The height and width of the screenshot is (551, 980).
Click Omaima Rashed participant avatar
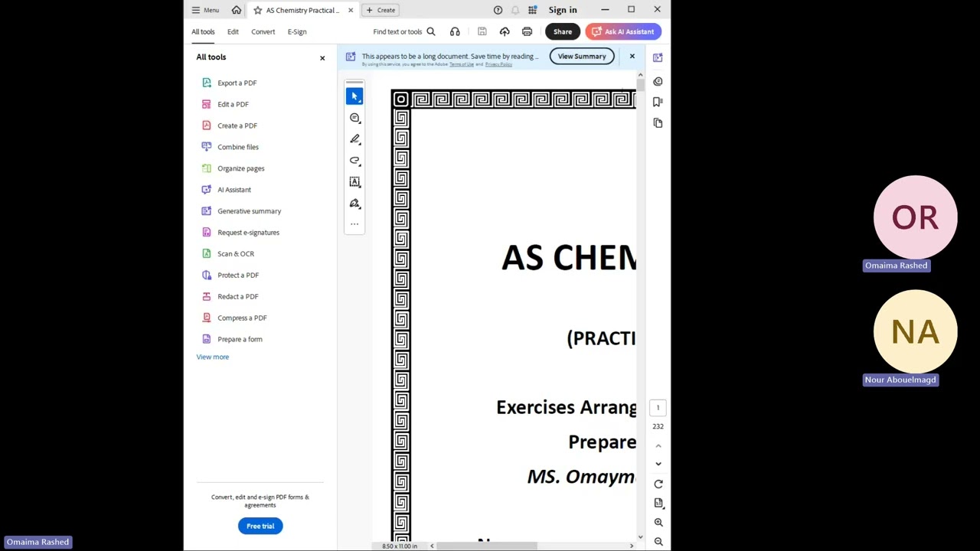click(916, 217)
